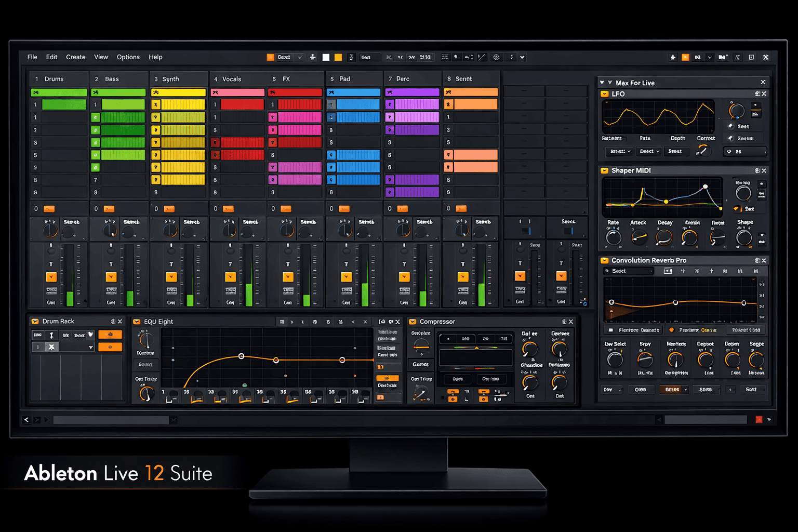
Task: Enable the Draw Mode pencil icon
Action: click(x=481, y=57)
